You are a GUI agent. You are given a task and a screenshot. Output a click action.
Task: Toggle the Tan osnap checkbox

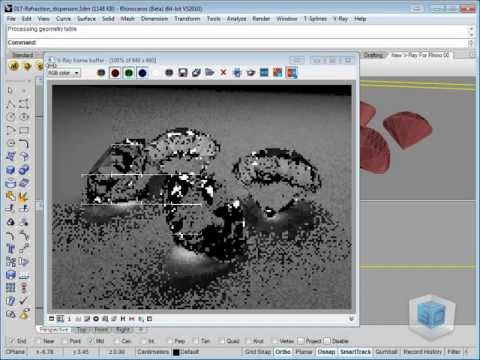[196, 341]
